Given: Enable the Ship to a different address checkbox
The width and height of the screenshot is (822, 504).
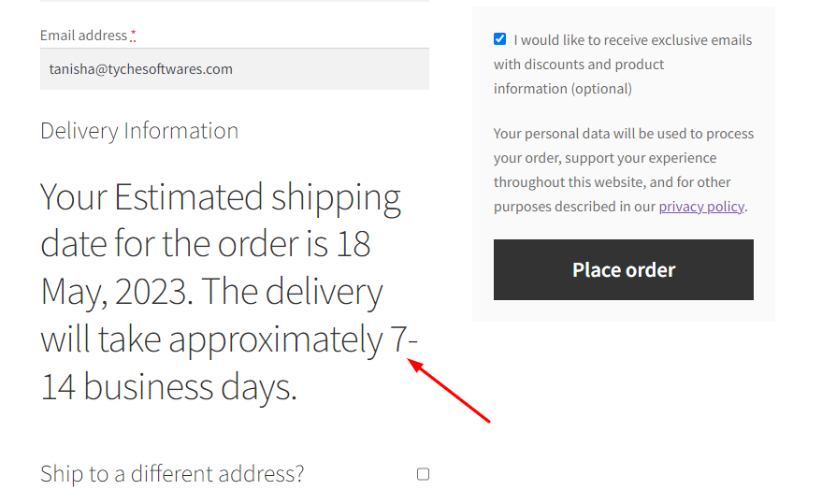Looking at the screenshot, I should tap(423, 474).
